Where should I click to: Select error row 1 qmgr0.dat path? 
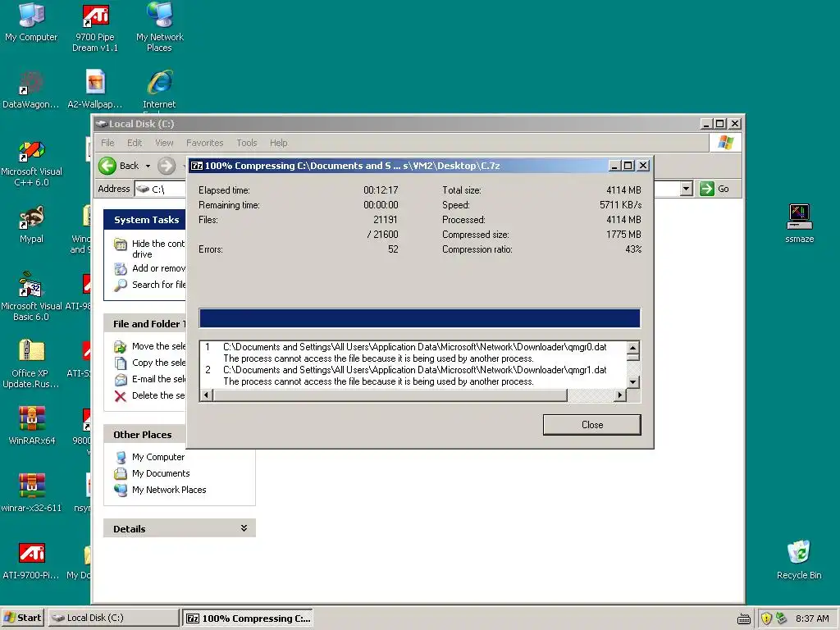414,347
